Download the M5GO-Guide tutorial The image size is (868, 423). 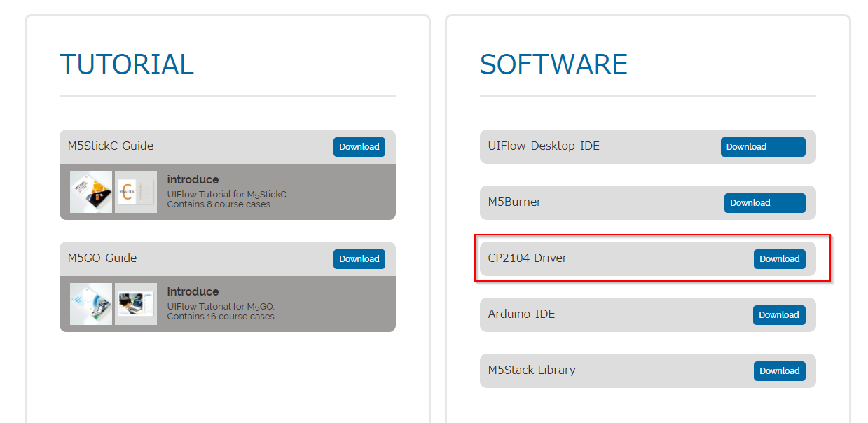tap(359, 259)
